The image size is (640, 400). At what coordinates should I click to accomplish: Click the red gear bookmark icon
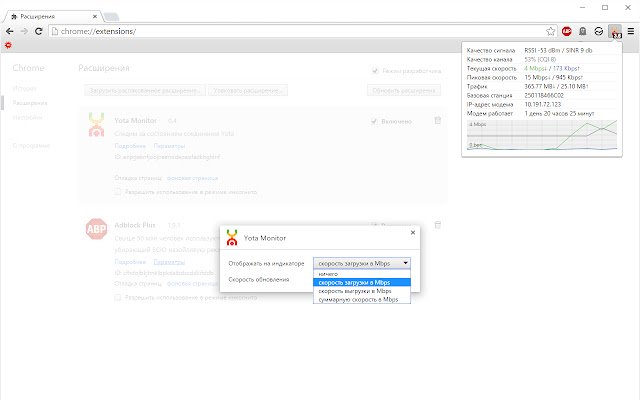(x=8, y=45)
